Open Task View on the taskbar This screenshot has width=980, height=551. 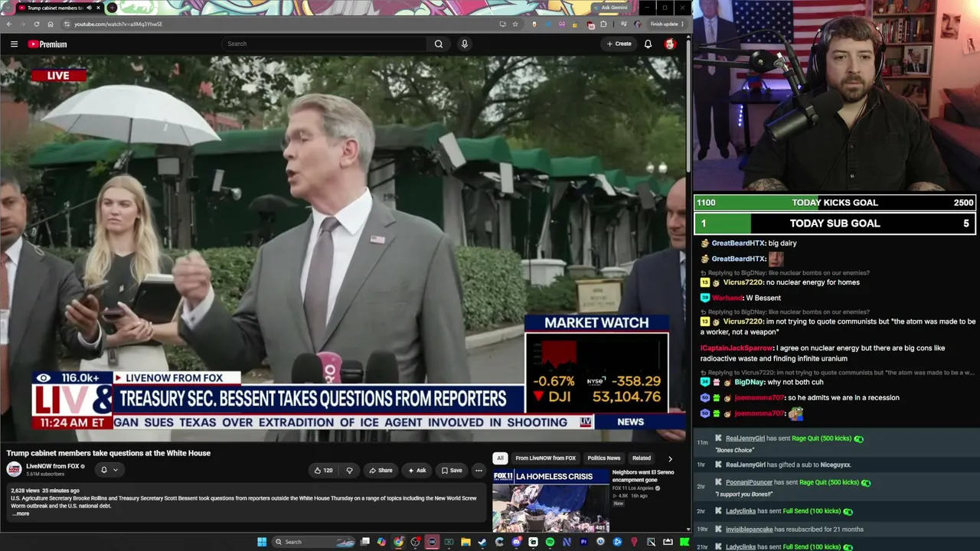[x=365, y=542]
